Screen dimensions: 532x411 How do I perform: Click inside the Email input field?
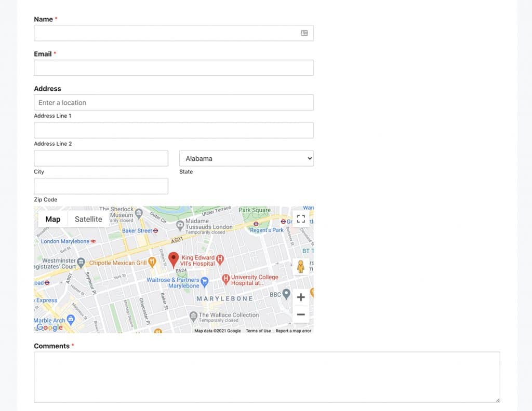[174, 67]
